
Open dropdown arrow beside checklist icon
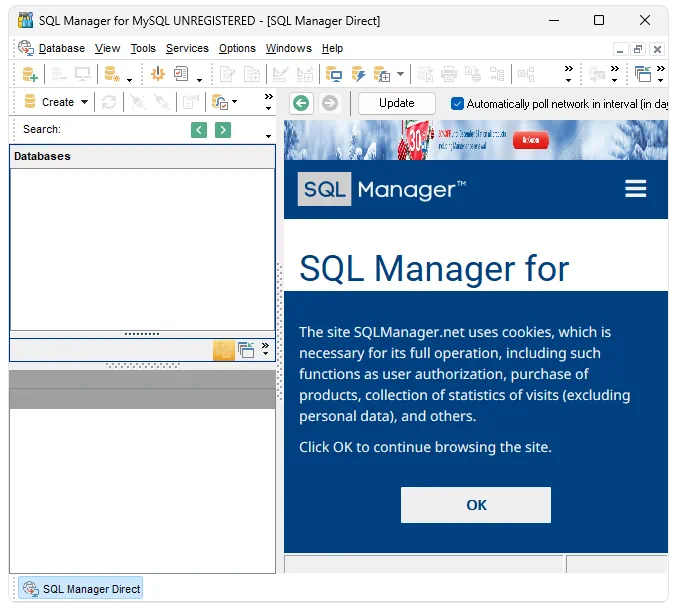point(199,80)
